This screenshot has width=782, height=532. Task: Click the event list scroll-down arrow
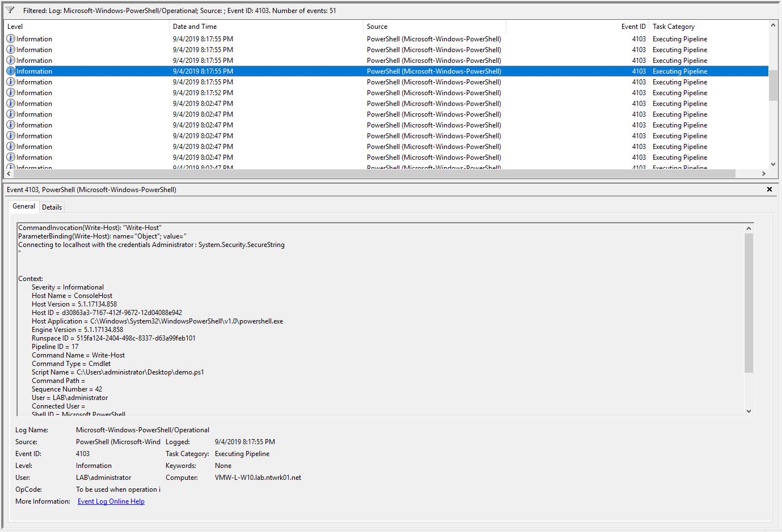coord(773,164)
